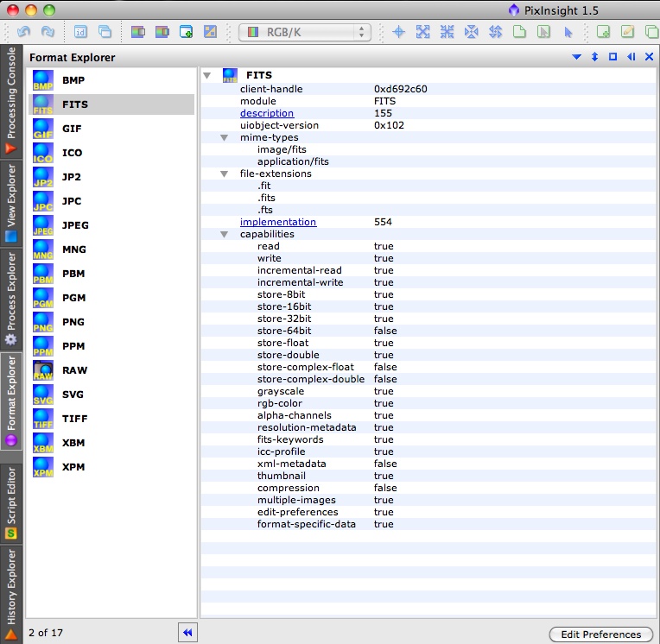Click the zoom-to-fit expanding arrows icon
The height and width of the screenshot is (644, 660).
tap(422, 32)
